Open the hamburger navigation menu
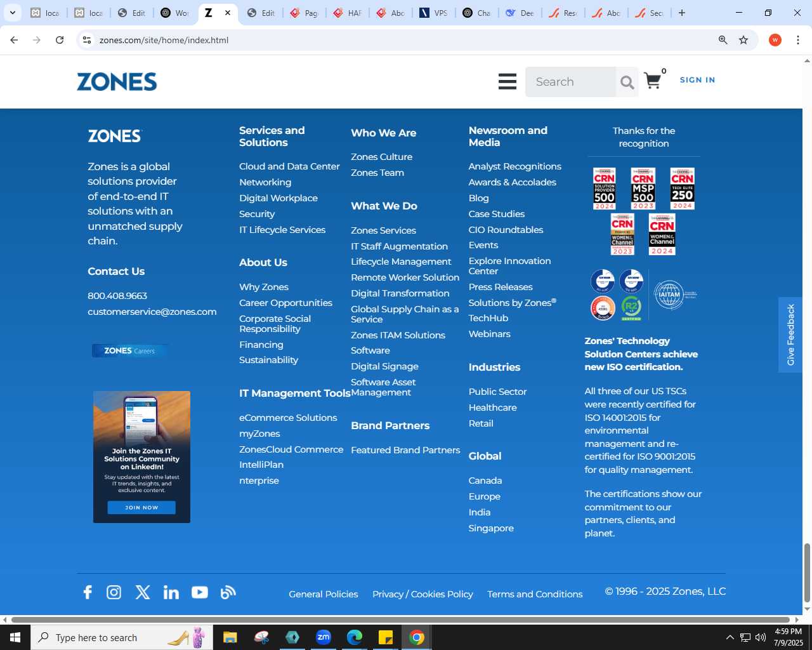This screenshot has width=812, height=650. click(x=507, y=82)
